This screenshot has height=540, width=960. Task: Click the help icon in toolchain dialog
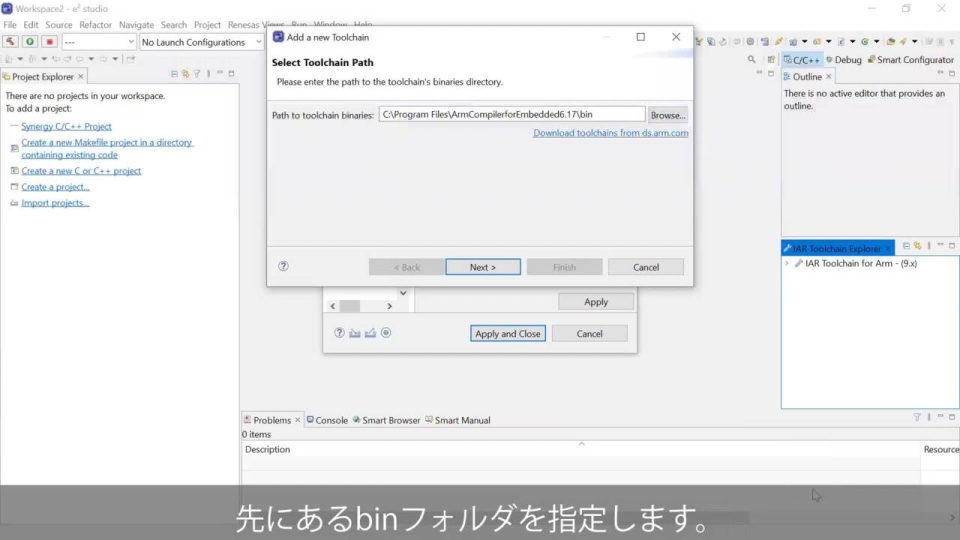point(283,266)
